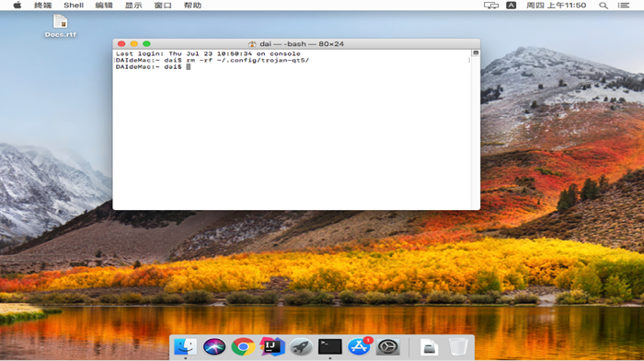Open Launchpad rocket icon
644x361 pixels.
[301, 346]
